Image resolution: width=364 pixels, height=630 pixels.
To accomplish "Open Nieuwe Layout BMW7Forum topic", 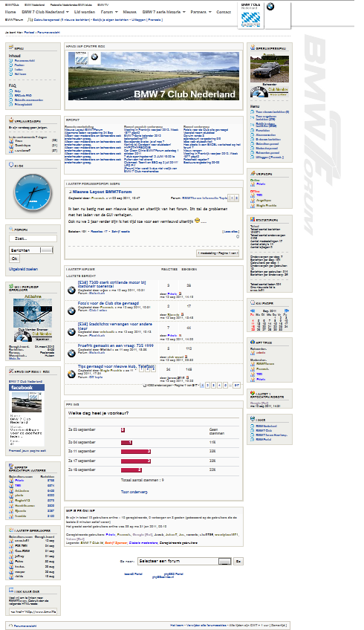I will coord(102,192).
